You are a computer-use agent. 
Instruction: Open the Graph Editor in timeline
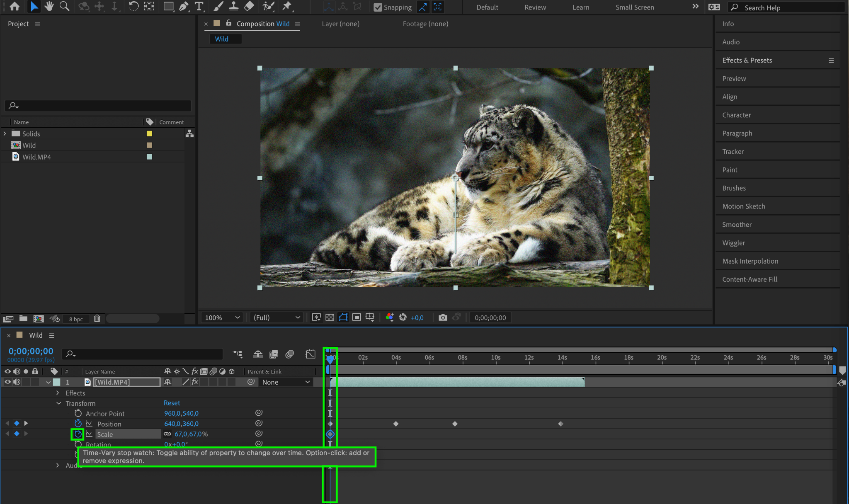click(310, 354)
